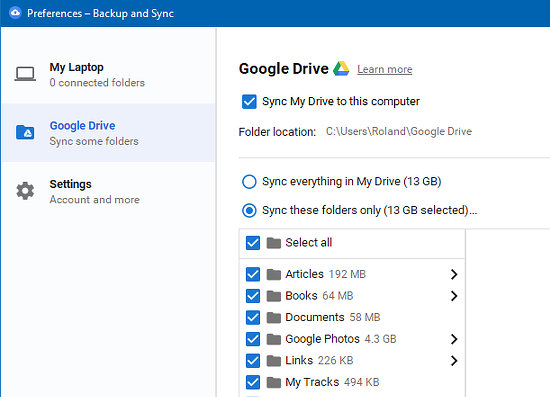
Task: Click the My Tracks folder icon
Action: point(274,382)
